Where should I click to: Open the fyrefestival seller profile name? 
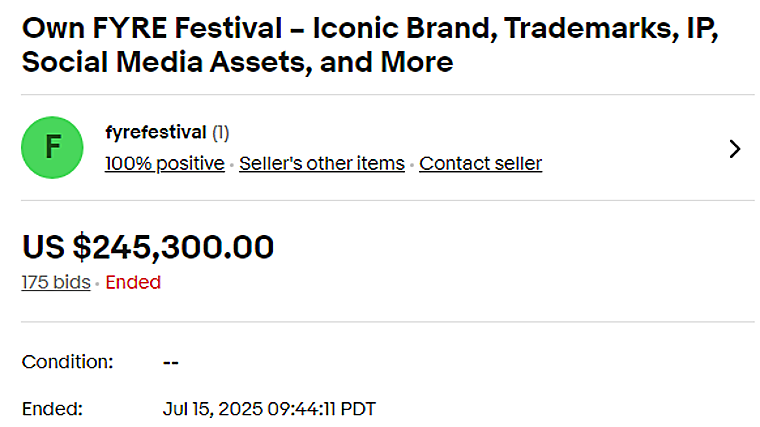pyautogui.click(x=155, y=132)
